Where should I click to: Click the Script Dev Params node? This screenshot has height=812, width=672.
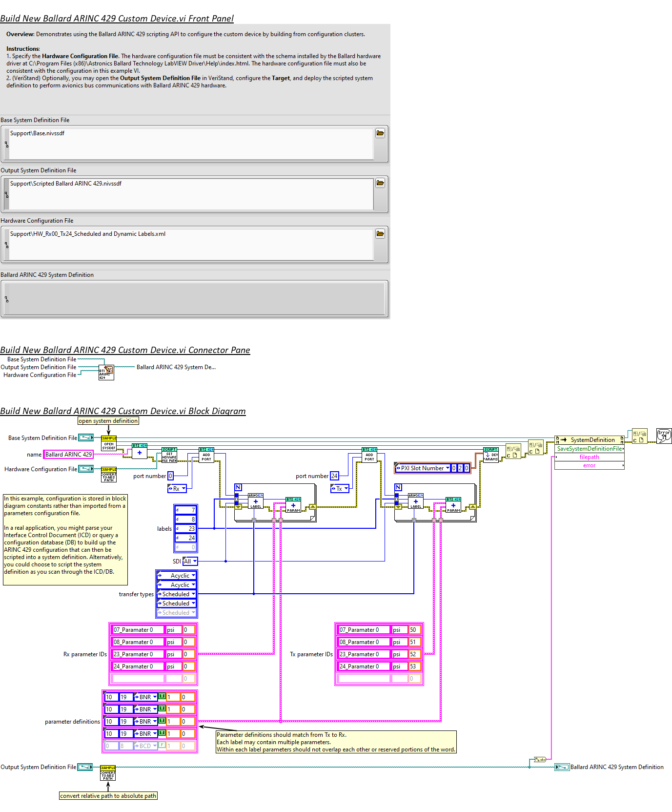[x=491, y=455]
